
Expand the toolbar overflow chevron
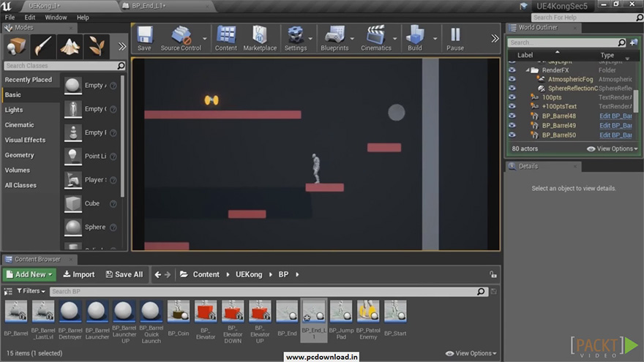(495, 39)
